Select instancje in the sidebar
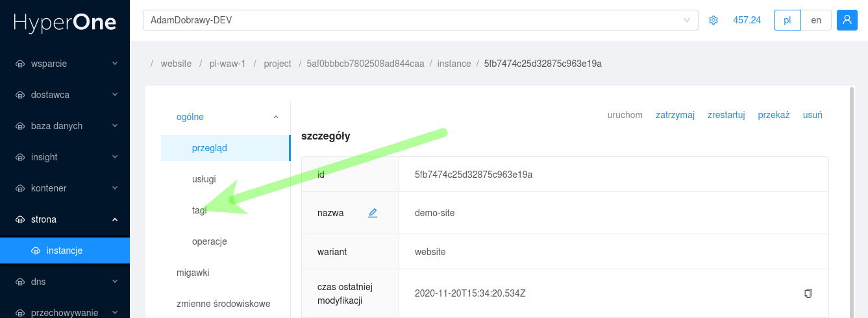 [x=65, y=251]
